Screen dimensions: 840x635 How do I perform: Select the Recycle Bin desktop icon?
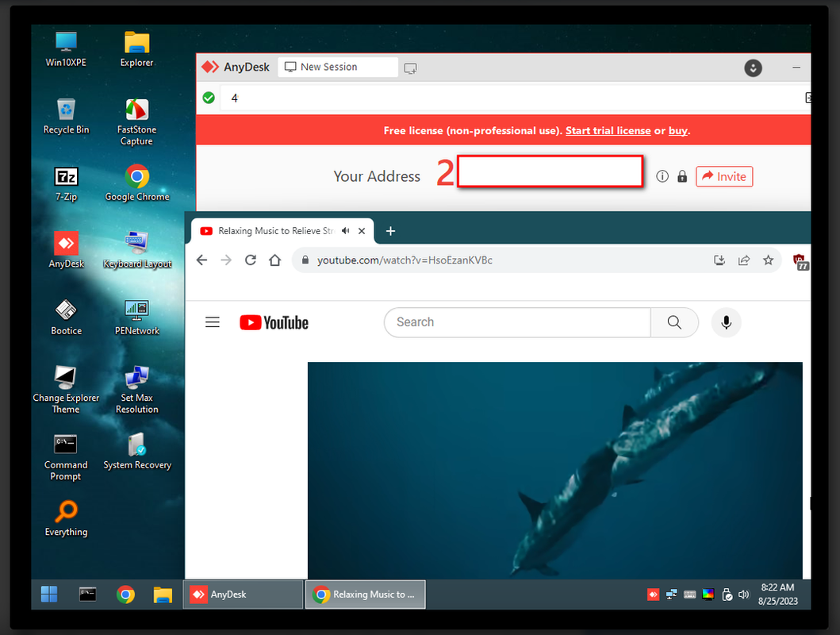click(66, 116)
